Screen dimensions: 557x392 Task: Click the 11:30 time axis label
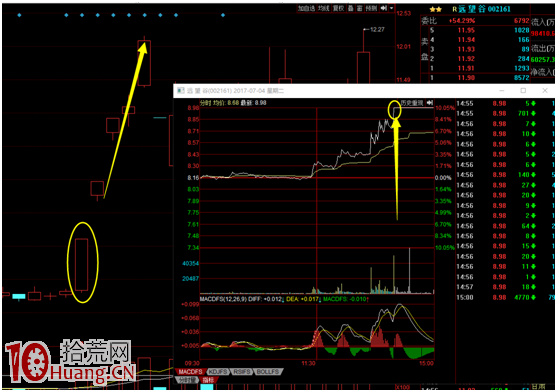pyautogui.click(x=308, y=363)
